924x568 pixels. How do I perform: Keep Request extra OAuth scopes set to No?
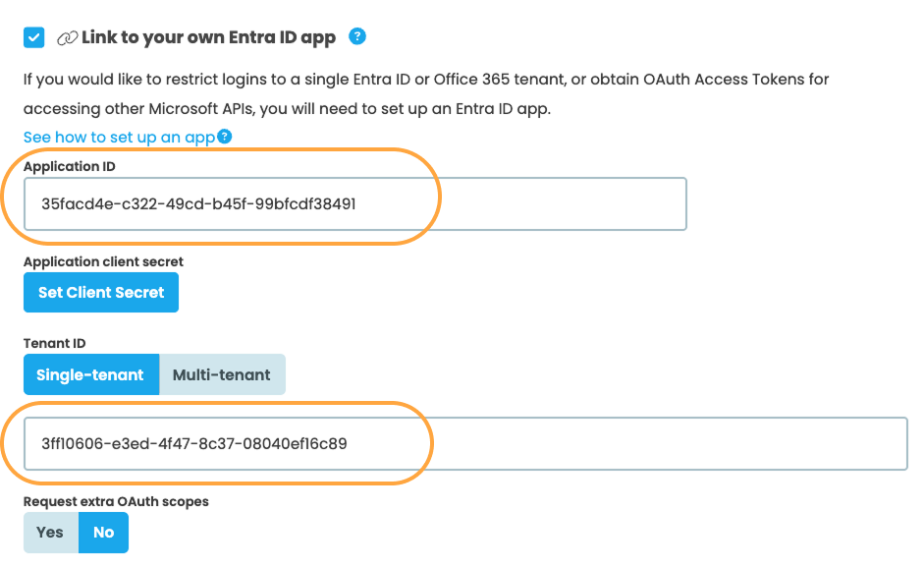[103, 532]
